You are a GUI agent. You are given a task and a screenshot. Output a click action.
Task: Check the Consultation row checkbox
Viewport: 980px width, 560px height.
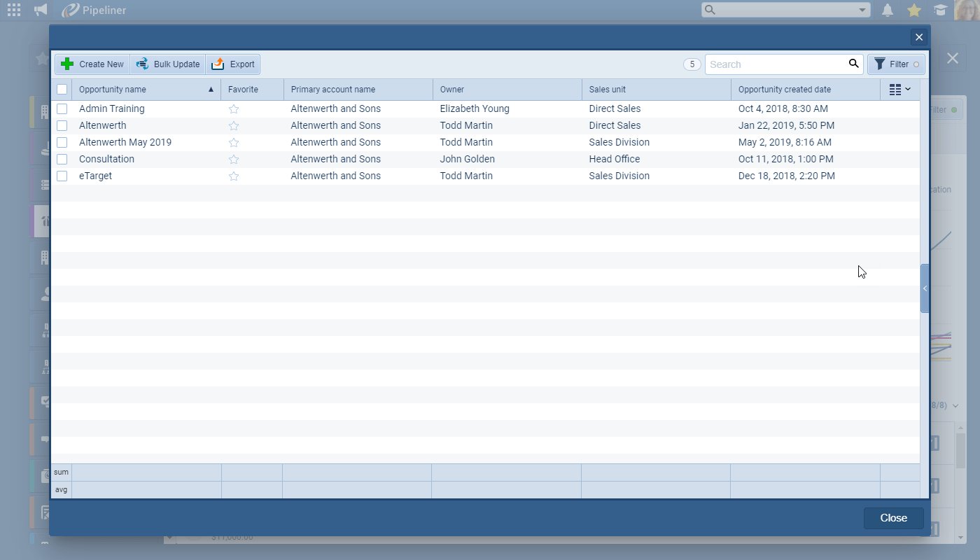pos(62,160)
